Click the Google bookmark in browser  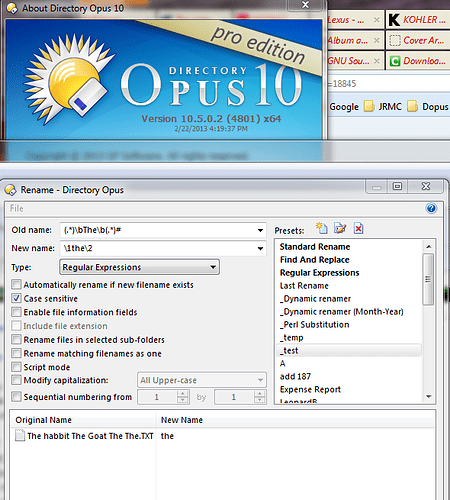point(344,107)
